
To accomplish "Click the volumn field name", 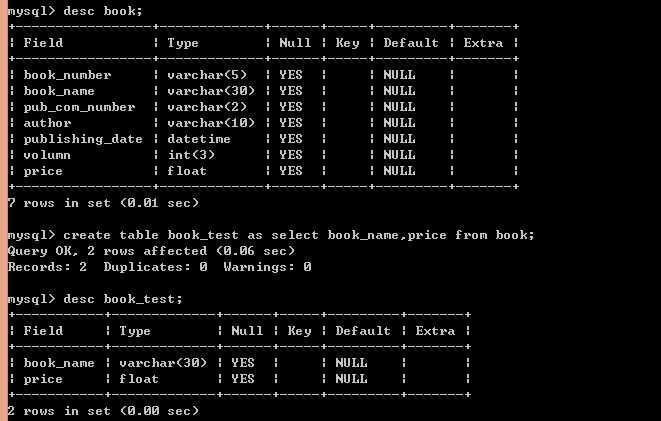I will 47,155.
